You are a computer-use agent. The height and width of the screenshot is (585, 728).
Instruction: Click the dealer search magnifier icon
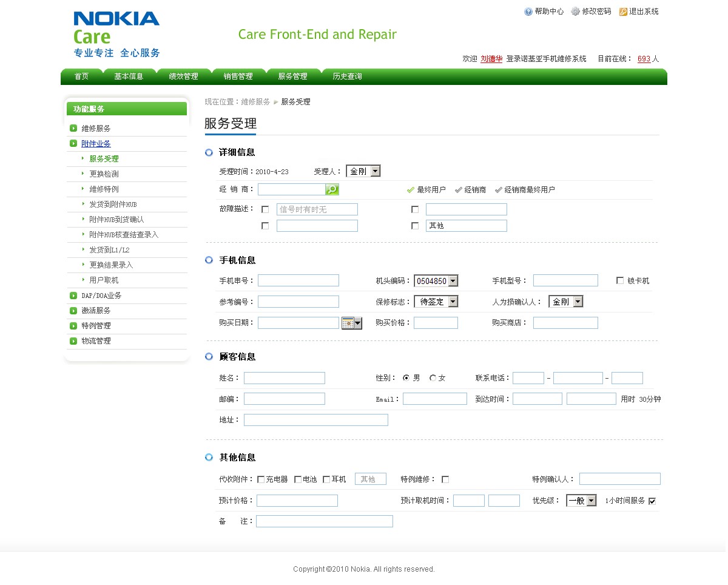[x=332, y=190]
